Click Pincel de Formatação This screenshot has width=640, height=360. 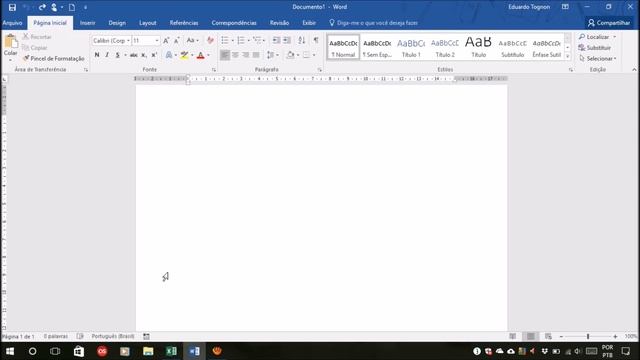54,59
